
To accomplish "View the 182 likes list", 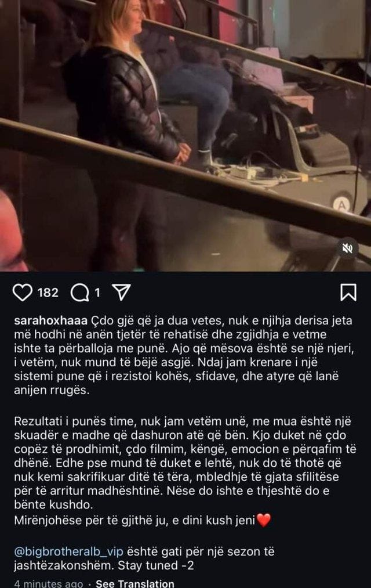I will 48,293.
